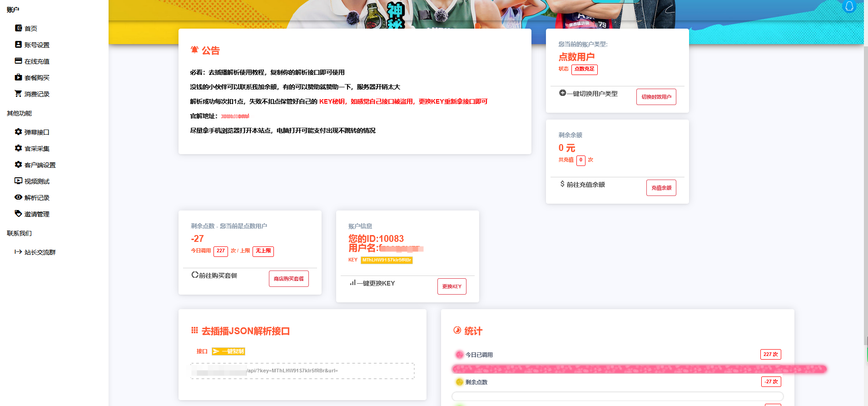The width and height of the screenshot is (868, 406).
Task: Click the announcement line starting 尽量拿手机浏览器
Action: 283,130
